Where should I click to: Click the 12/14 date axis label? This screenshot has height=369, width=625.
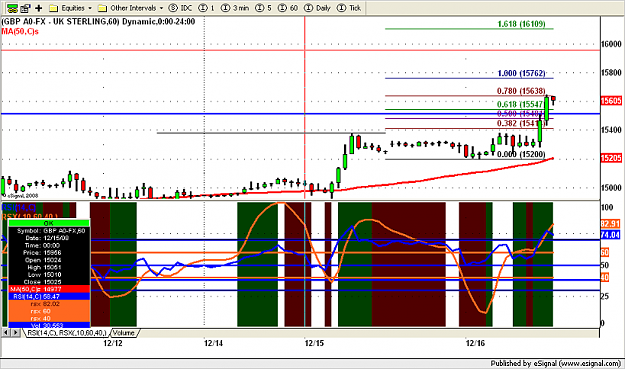[x=214, y=343]
